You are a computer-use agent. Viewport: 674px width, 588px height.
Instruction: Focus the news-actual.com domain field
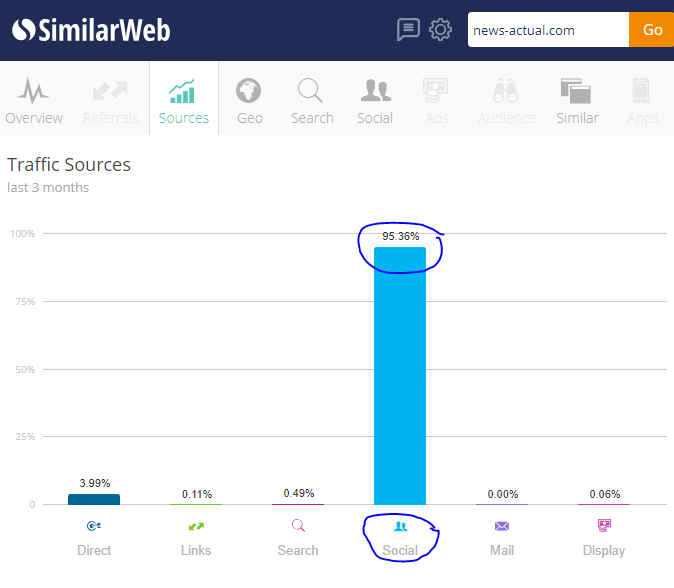pos(548,30)
